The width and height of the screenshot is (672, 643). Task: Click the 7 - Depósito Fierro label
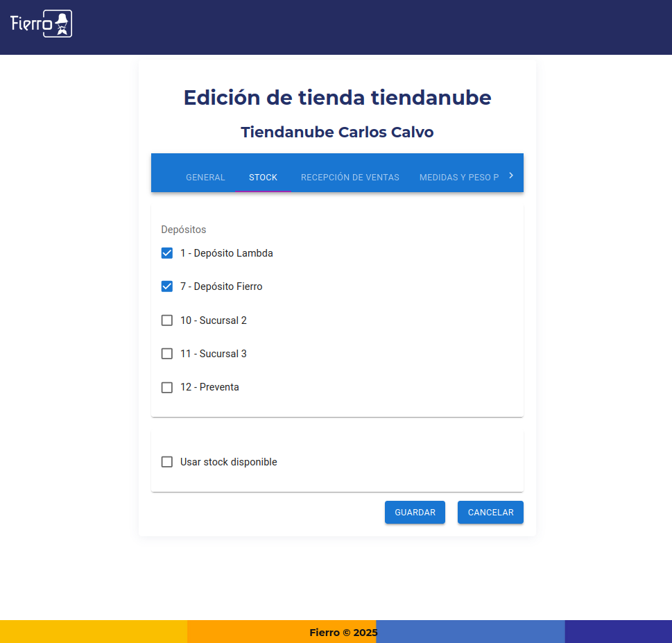(x=221, y=286)
